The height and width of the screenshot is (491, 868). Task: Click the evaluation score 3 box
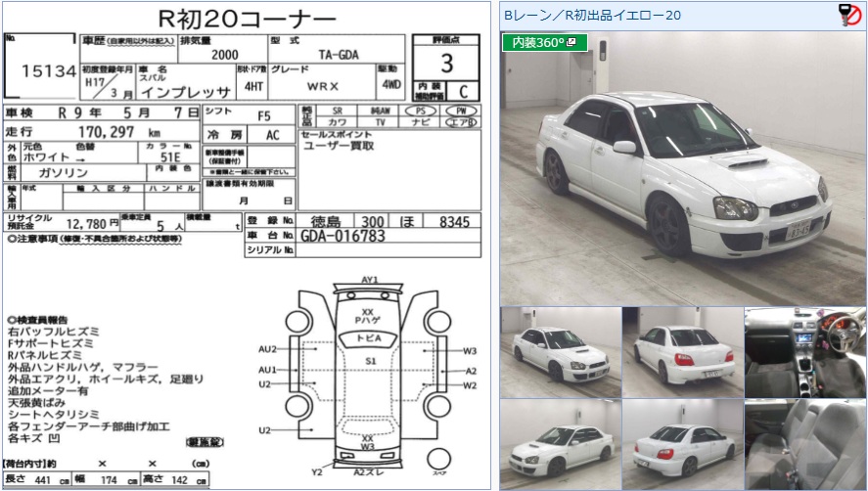pos(446,65)
